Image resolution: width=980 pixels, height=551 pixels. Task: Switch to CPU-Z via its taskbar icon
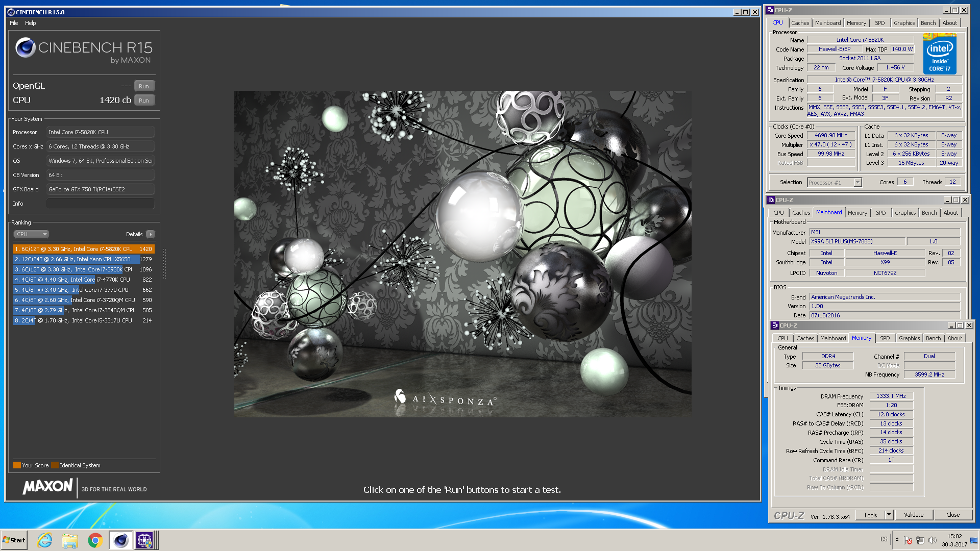144,540
